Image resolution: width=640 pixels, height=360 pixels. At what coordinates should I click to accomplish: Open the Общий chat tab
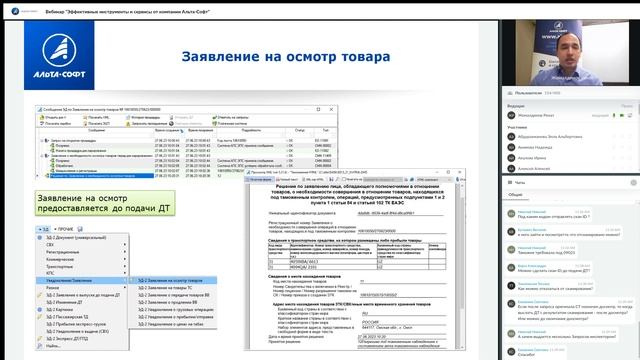pos(515,195)
